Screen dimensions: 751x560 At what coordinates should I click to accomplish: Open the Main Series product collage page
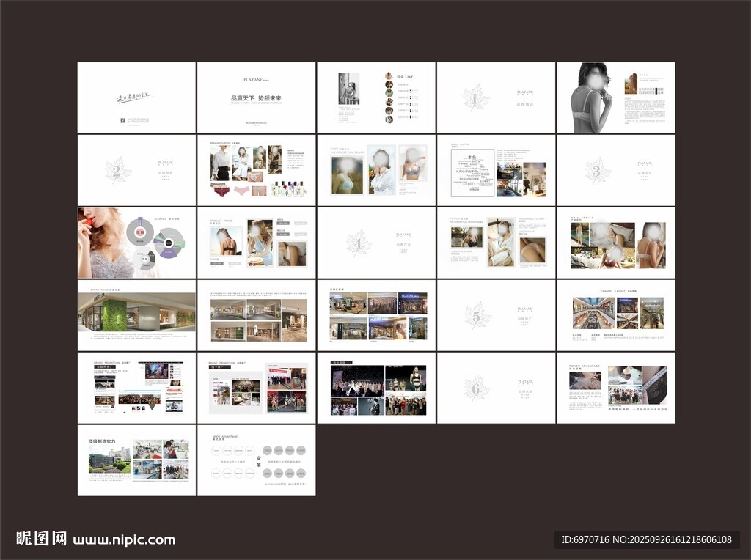click(x=616, y=243)
